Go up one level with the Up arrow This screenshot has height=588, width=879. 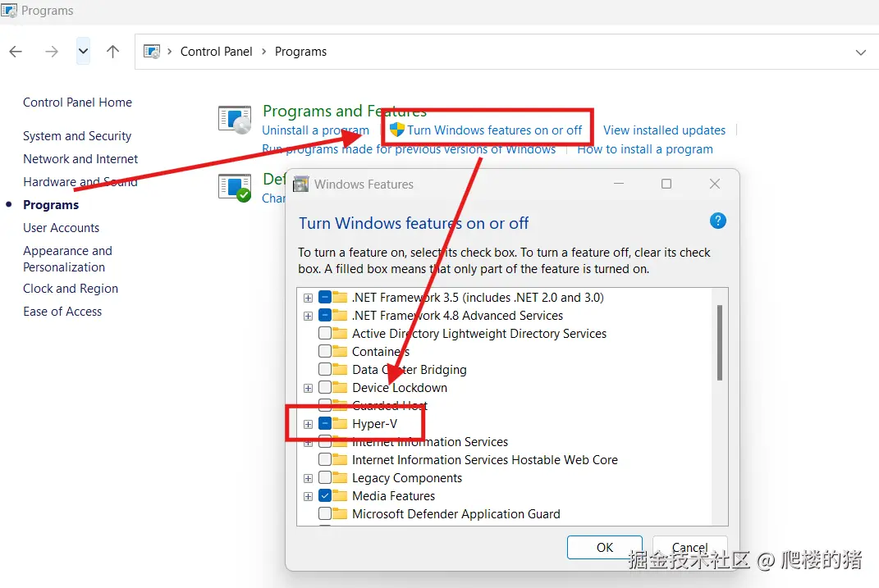click(x=112, y=52)
